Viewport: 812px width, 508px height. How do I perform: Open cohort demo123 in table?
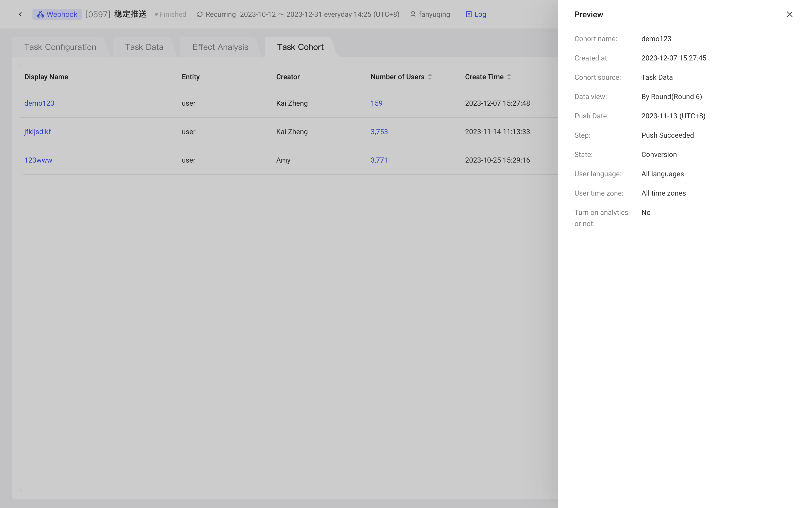[39, 103]
